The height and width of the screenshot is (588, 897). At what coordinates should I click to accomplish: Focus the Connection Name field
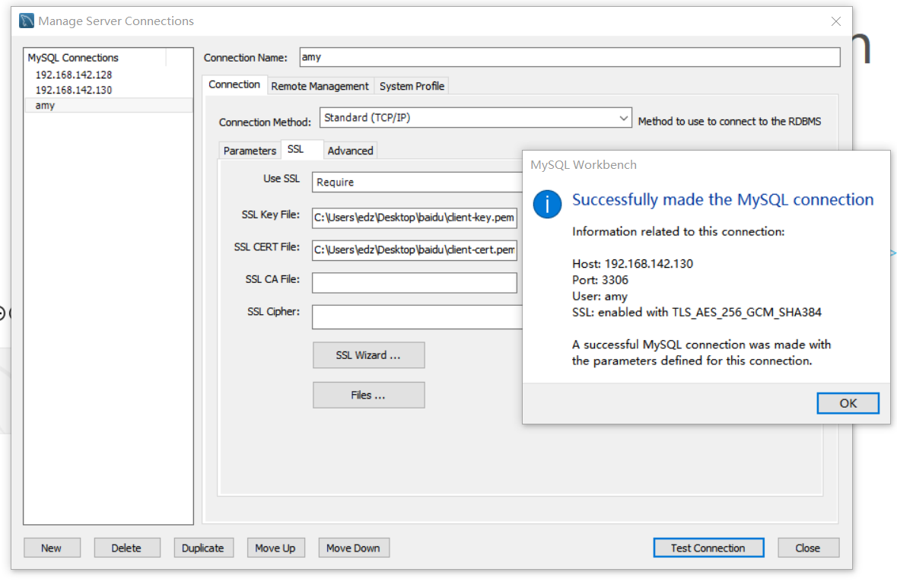(570, 57)
